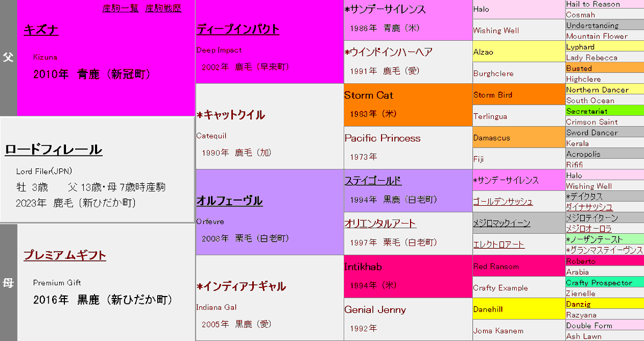Click the Secretariat cell
The image size is (644, 341).
pyautogui.click(x=605, y=111)
